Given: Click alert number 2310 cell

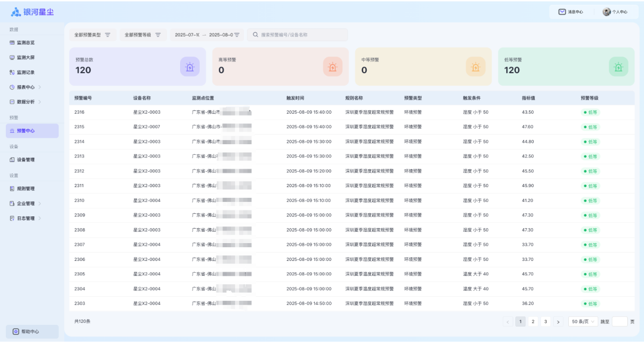Looking at the screenshot, I should pos(79,200).
